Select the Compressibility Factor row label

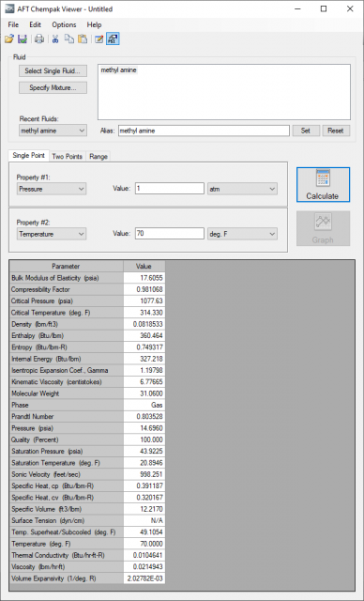click(66, 289)
